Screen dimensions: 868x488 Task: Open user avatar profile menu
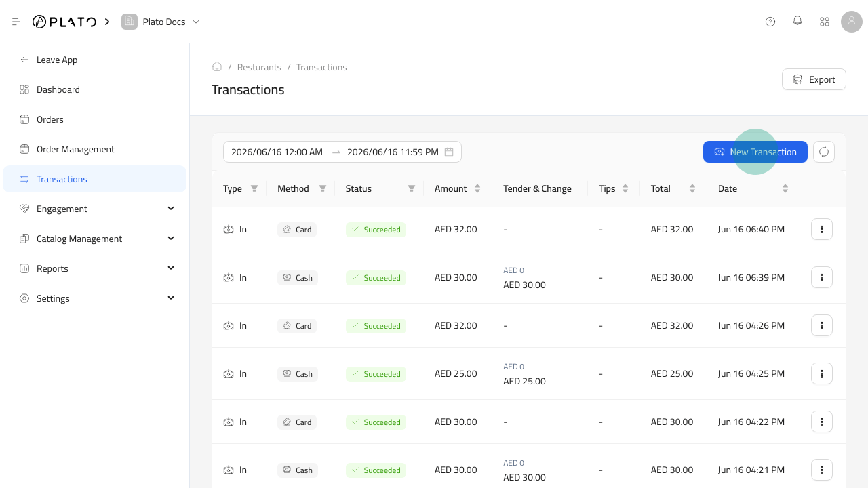click(x=852, y=22)
